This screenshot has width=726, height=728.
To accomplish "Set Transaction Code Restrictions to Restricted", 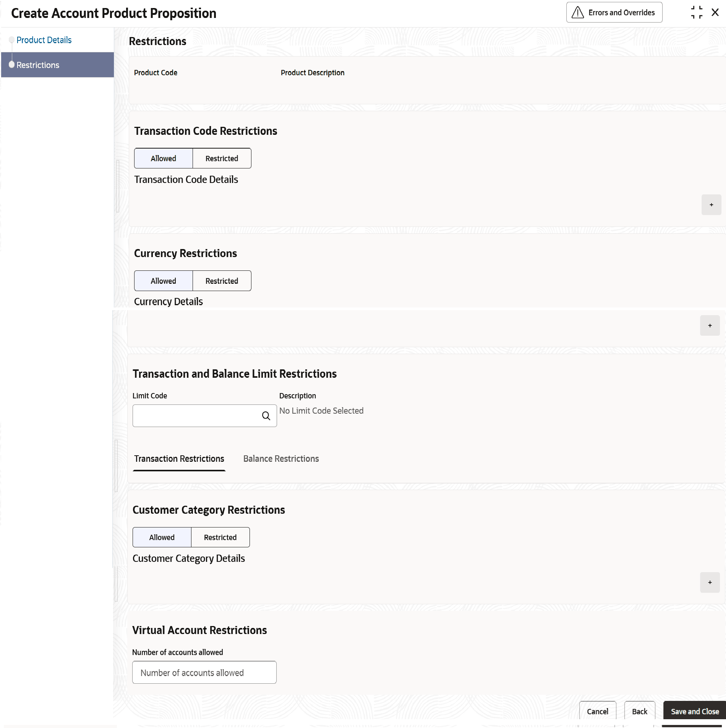I will click(222, 158).
